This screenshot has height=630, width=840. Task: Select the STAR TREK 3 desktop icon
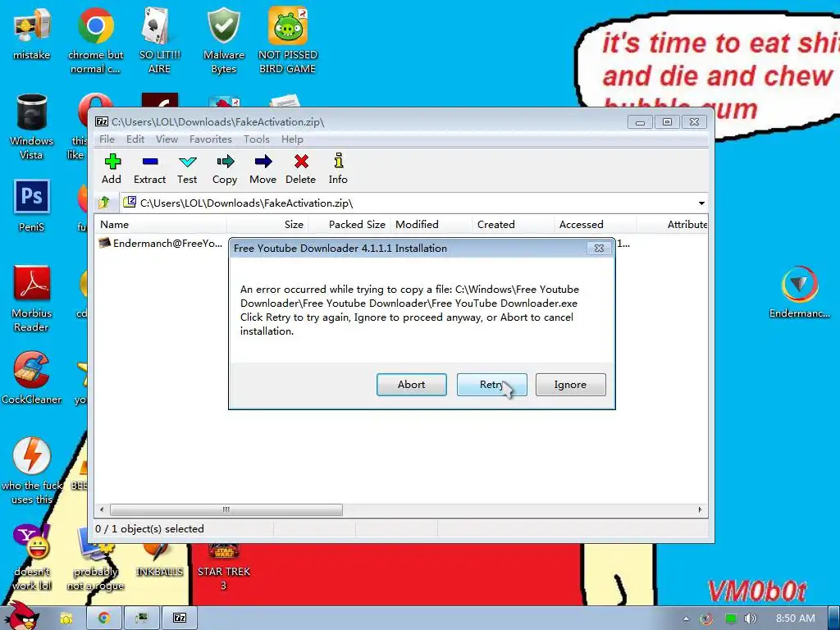tap(224, 567)
